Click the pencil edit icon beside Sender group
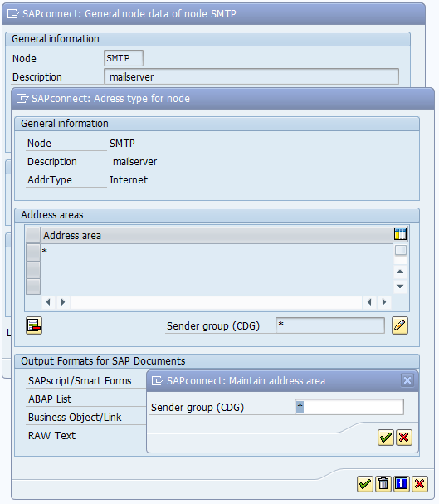The image size is (439, 504). (400, 325)
